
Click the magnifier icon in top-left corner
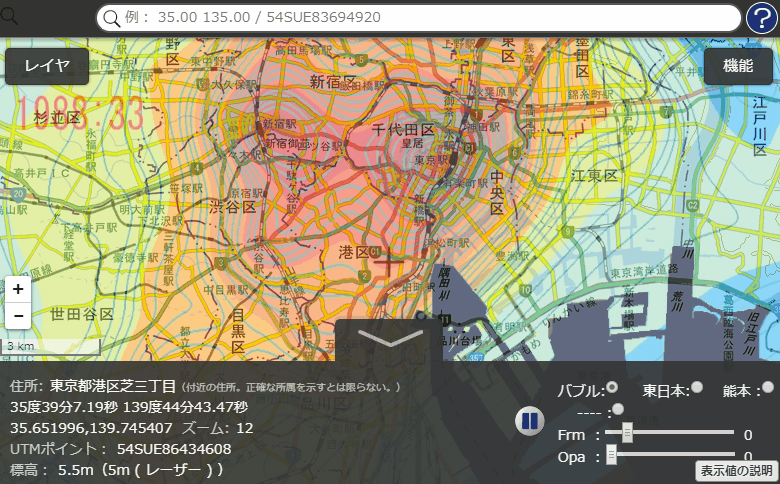click(x=11, y=15)
